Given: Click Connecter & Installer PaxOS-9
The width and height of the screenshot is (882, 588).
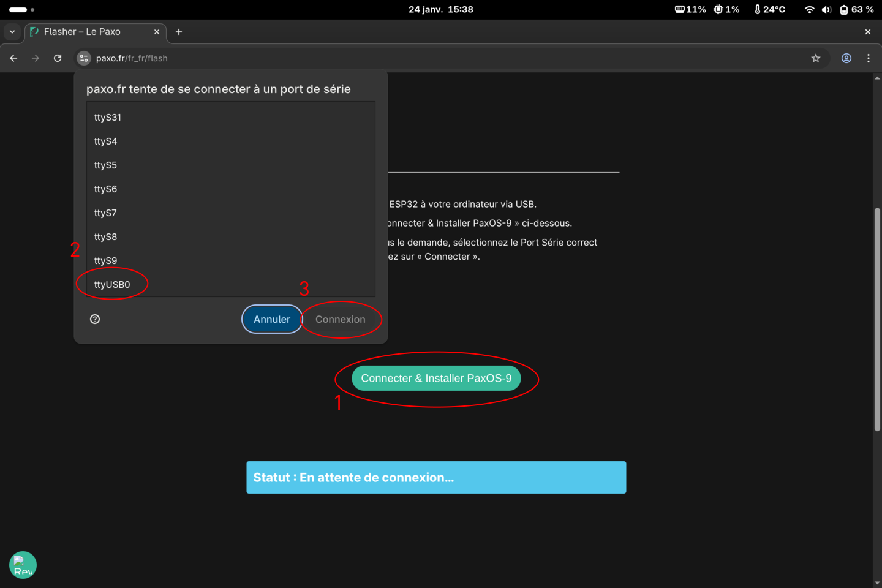Looking at the screenshot, I should coord(436,378).
